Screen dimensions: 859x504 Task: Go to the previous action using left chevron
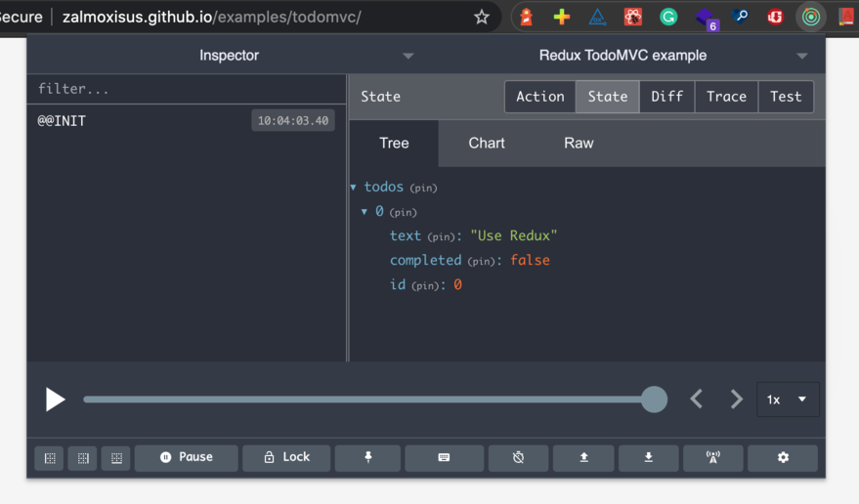coord(697,399)
